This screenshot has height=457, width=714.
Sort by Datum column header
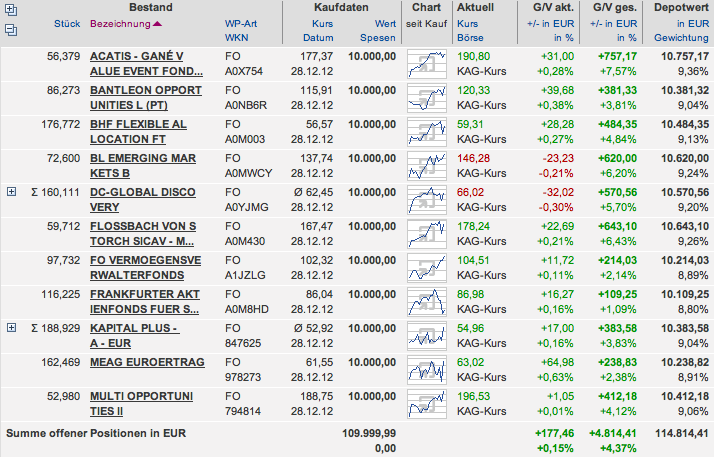pyautogui.click(x=318, y=38)
